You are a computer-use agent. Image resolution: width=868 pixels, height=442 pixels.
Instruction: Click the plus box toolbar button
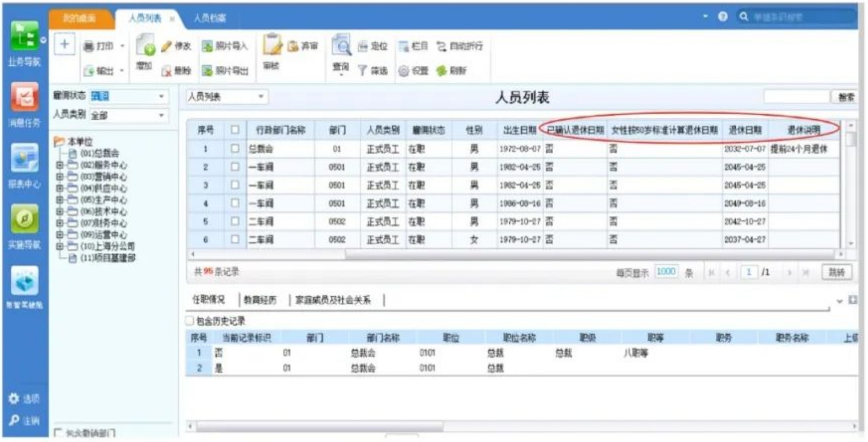pos(64,44)
